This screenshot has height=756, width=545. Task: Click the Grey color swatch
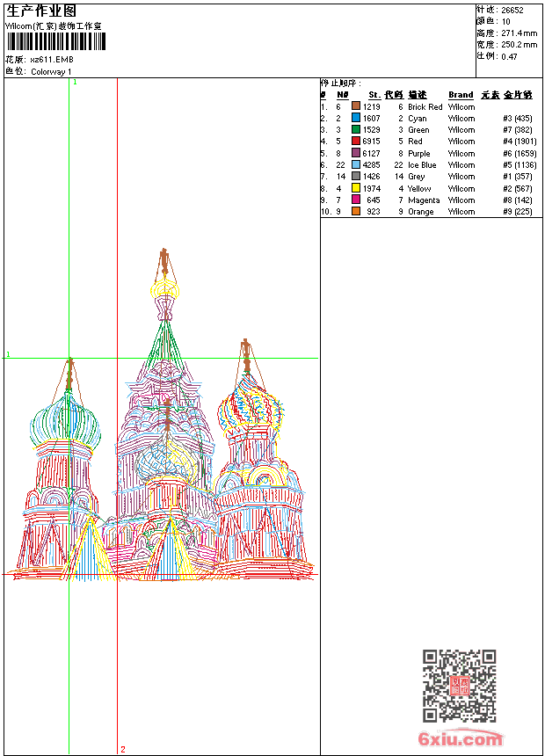(356, 176)
